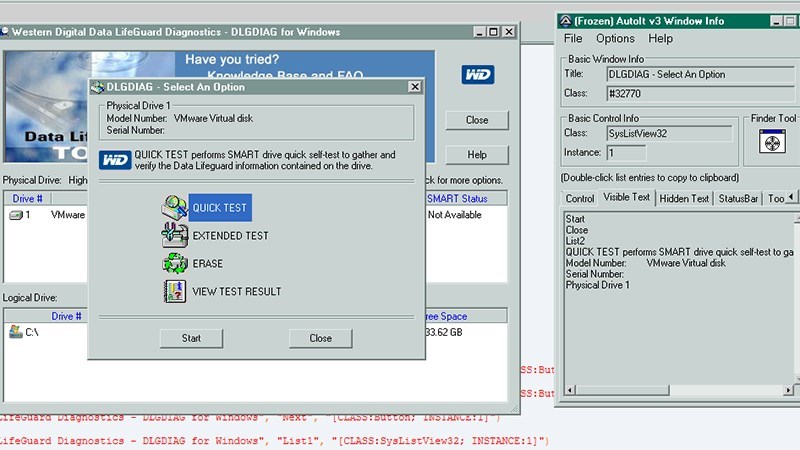
Task: Click Close button in Select An Option dialog
Action: 320,338
